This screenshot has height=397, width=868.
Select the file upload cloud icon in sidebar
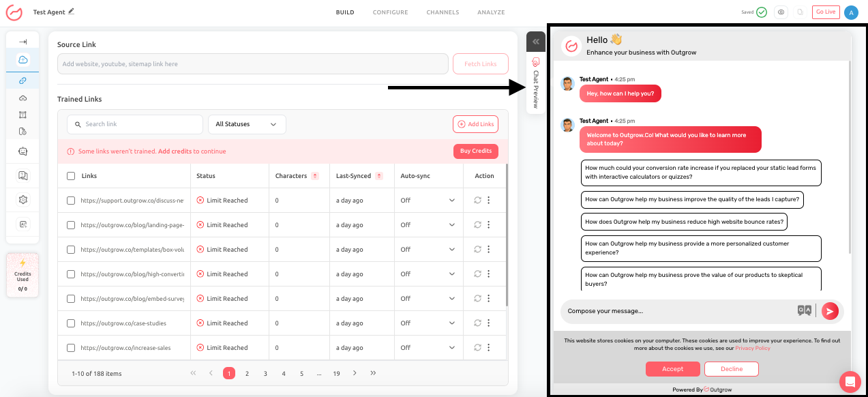pos(23,98)
